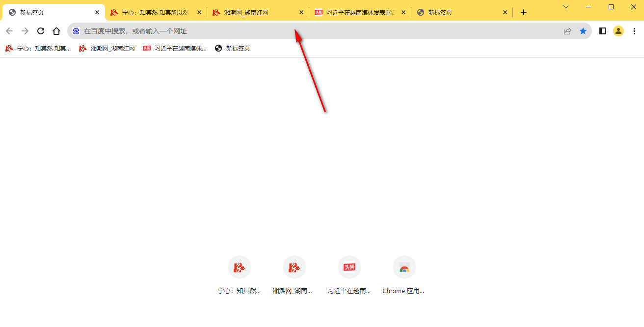Screen dimensions: 644x327
Task: Open 宁心：知其然 bookmark in bookmarks bar
Action: (38, 48)
